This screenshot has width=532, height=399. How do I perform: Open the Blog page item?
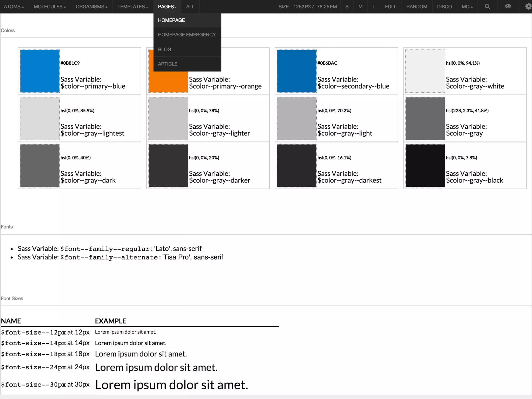(x=165, y=49)
